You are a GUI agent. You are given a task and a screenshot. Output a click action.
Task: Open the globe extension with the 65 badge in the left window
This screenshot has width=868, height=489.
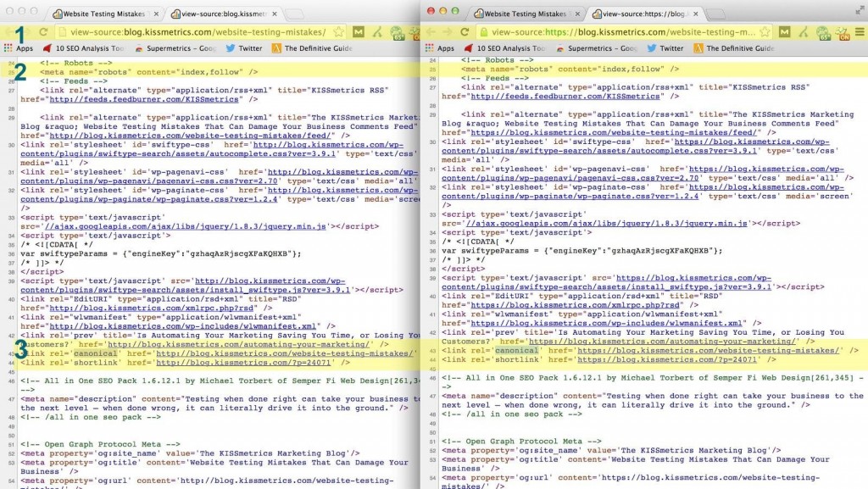click(x=397, y=33)
